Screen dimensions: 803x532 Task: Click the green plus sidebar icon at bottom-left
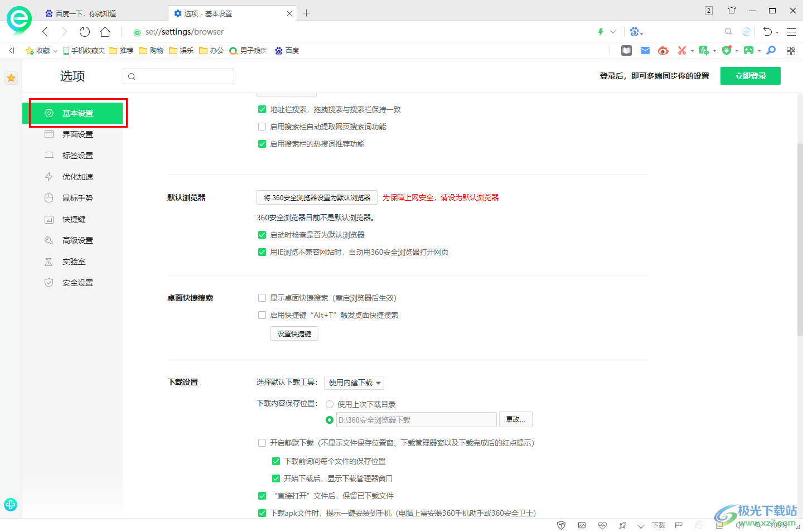(11, 505)
